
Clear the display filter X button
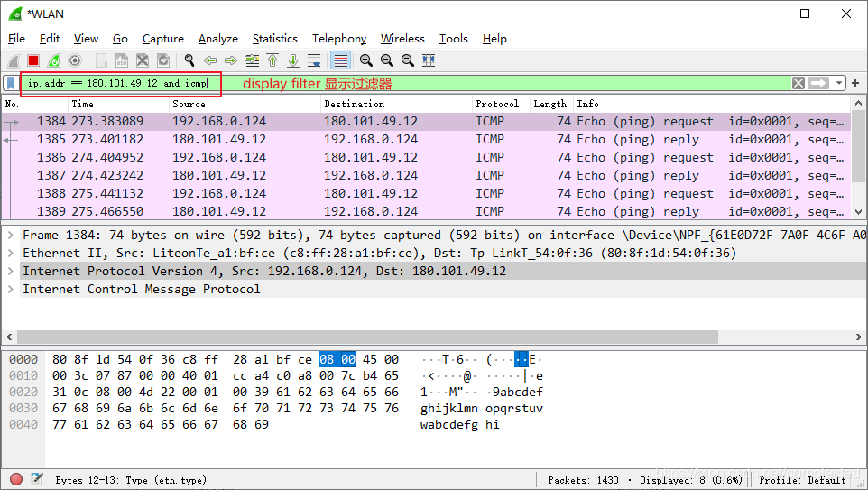coord(799,83)
